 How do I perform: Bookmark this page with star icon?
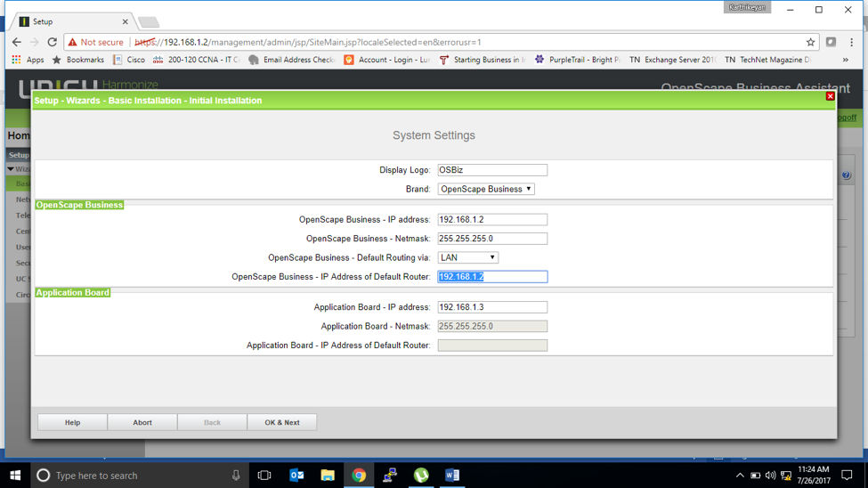pyautogui.click(x=810, y=42)
